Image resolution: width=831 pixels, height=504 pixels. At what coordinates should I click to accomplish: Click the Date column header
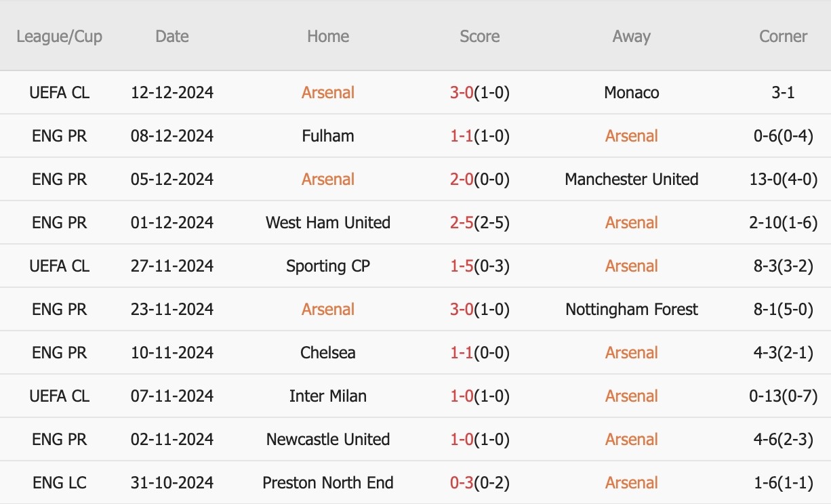coord(172,36)
